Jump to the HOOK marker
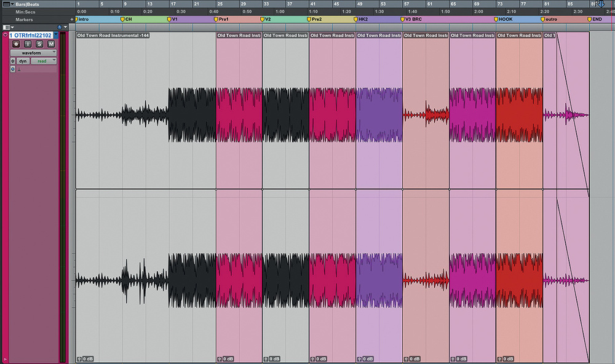 (504, 20)
